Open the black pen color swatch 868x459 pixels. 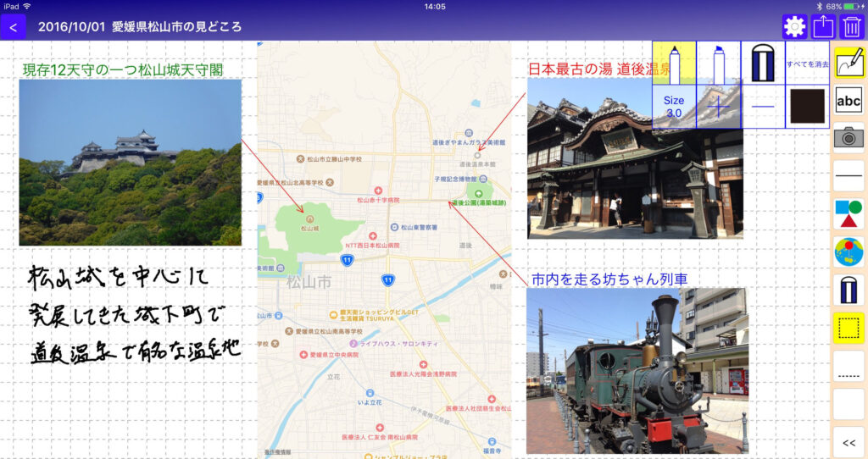(x=807, y=107)
